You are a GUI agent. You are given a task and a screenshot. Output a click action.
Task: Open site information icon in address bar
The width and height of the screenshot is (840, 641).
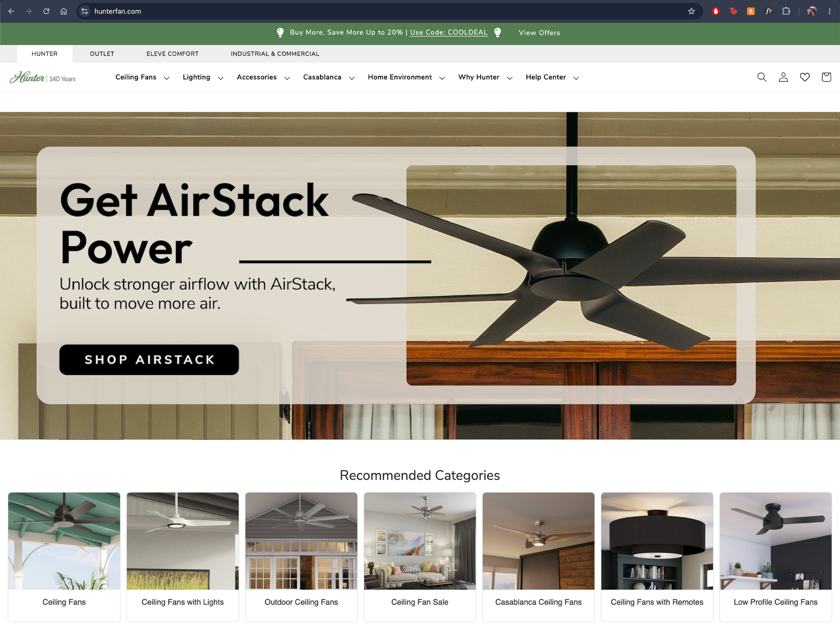[85, 11]
